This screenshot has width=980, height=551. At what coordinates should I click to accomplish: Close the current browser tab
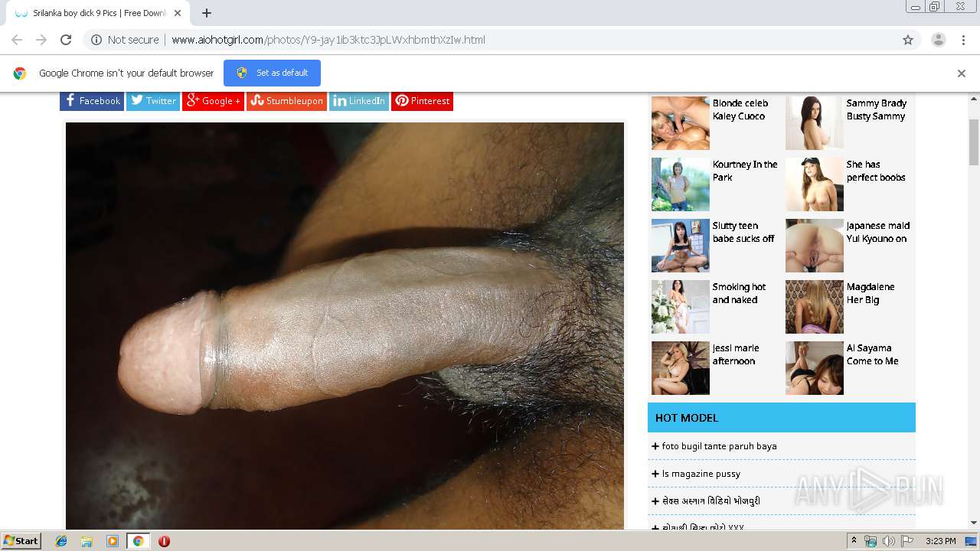[x=178, y=13]
